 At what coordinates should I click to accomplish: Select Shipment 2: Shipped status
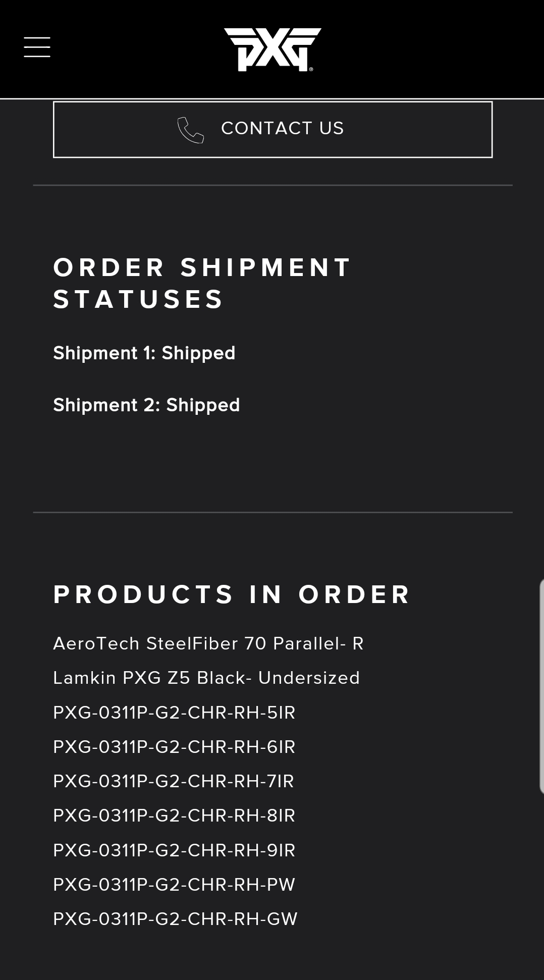coord(146,405)
